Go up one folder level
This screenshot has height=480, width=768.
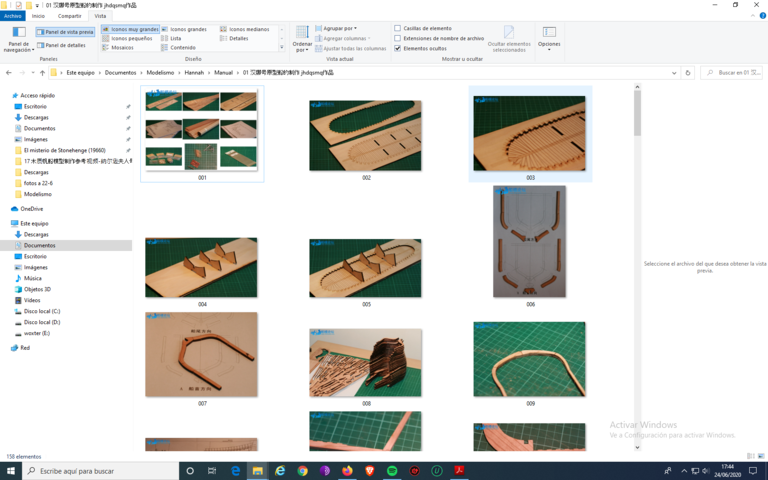[x=43, y=72]
